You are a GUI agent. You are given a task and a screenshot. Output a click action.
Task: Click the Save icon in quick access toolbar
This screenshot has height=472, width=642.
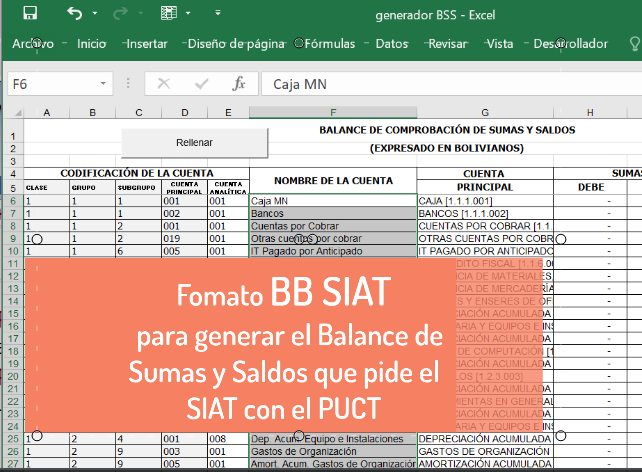[29, 14]
